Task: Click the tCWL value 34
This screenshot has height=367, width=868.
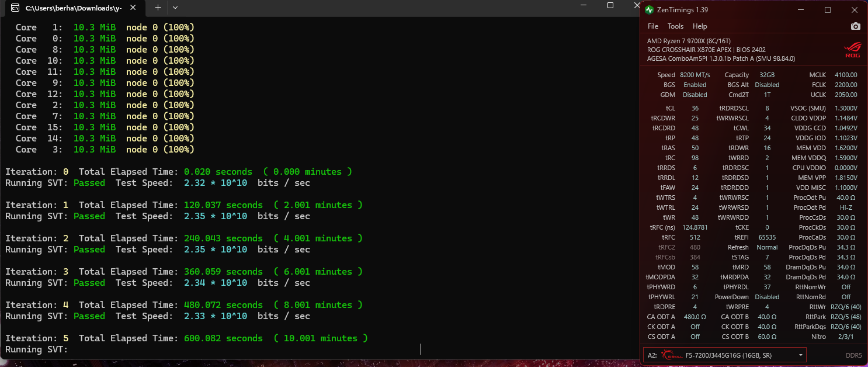Action: pyautogui.click(x=767, y=128)
